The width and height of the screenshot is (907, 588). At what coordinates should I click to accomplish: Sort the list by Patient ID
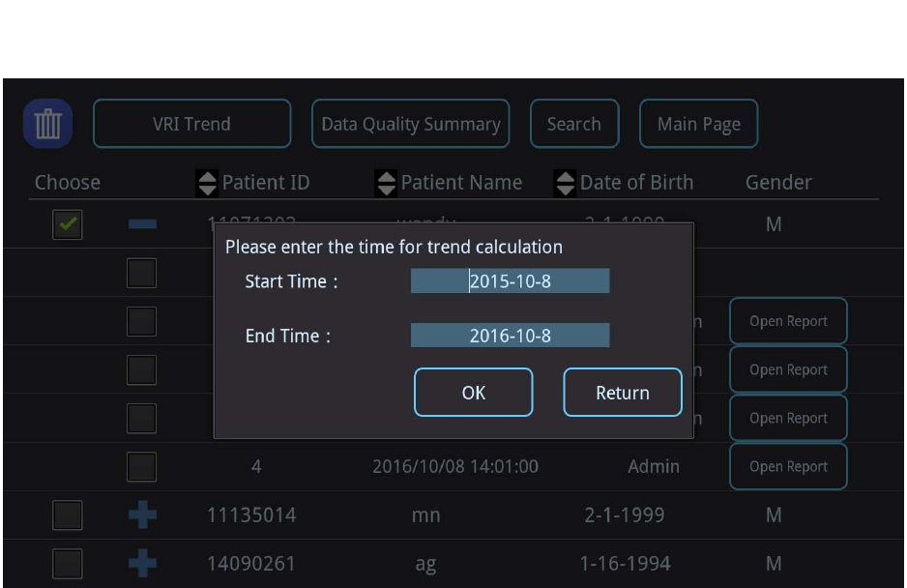click(x=207, y=183)
